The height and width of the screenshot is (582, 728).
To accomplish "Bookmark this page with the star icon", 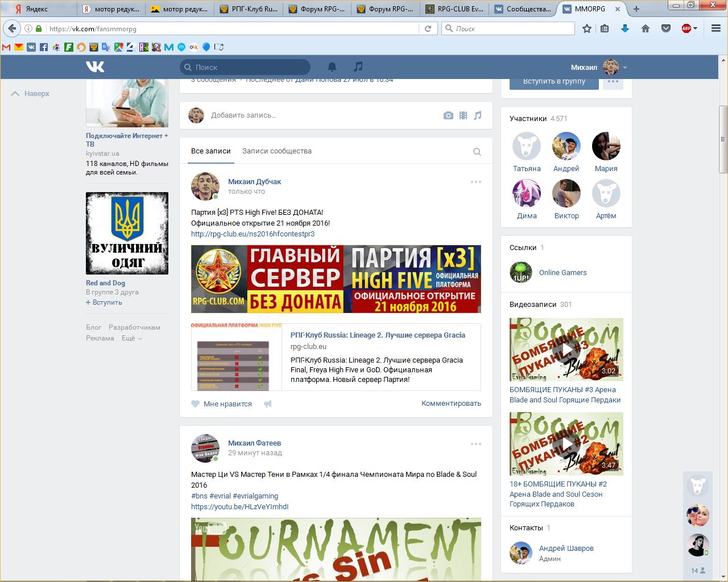I will click(587, 28).
